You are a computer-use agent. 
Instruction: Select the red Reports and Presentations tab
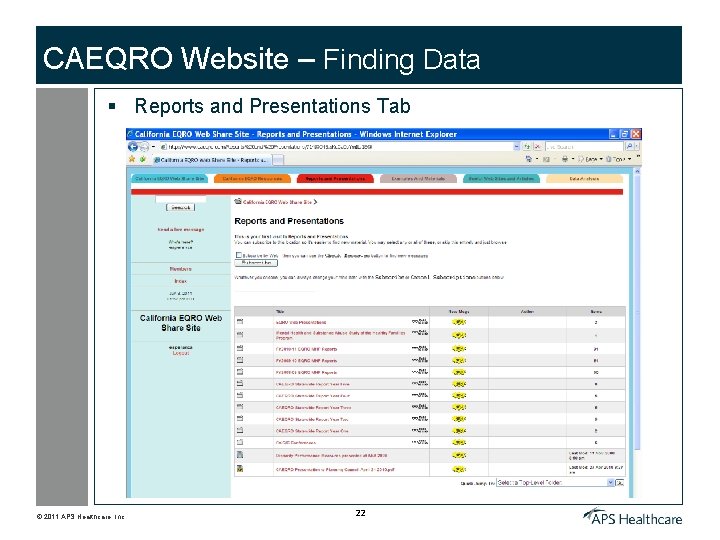335,179
